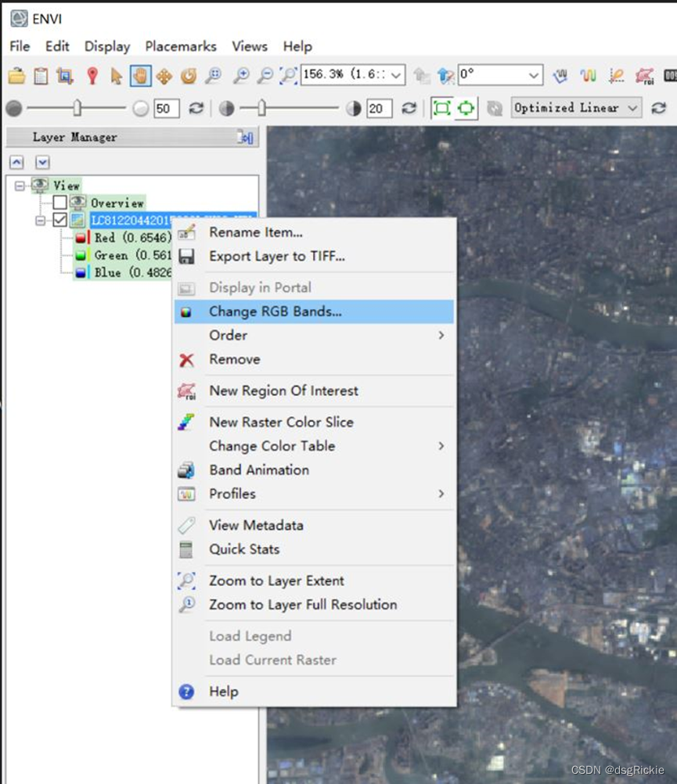Move layer down with down arrow button

click(x=42, y=162)
